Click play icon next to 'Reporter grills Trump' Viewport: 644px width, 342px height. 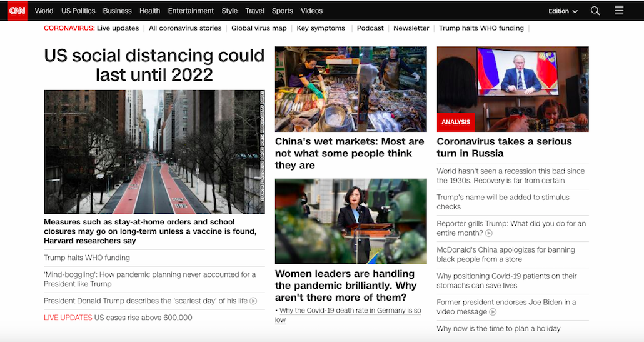(489, 233)
